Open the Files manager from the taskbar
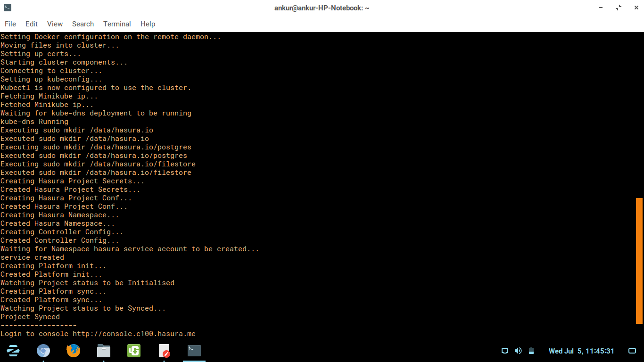This screenshot has height=362, width=644. (104, 351)
